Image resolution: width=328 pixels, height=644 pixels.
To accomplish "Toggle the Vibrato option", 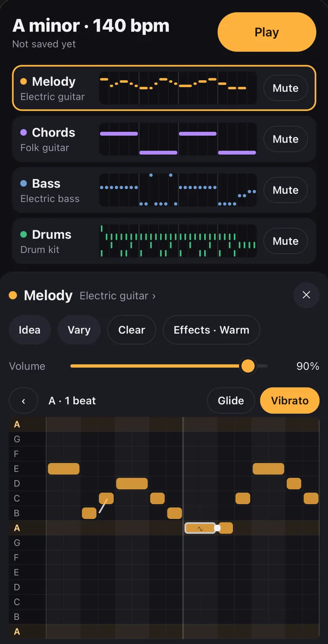I will point(290,401).
